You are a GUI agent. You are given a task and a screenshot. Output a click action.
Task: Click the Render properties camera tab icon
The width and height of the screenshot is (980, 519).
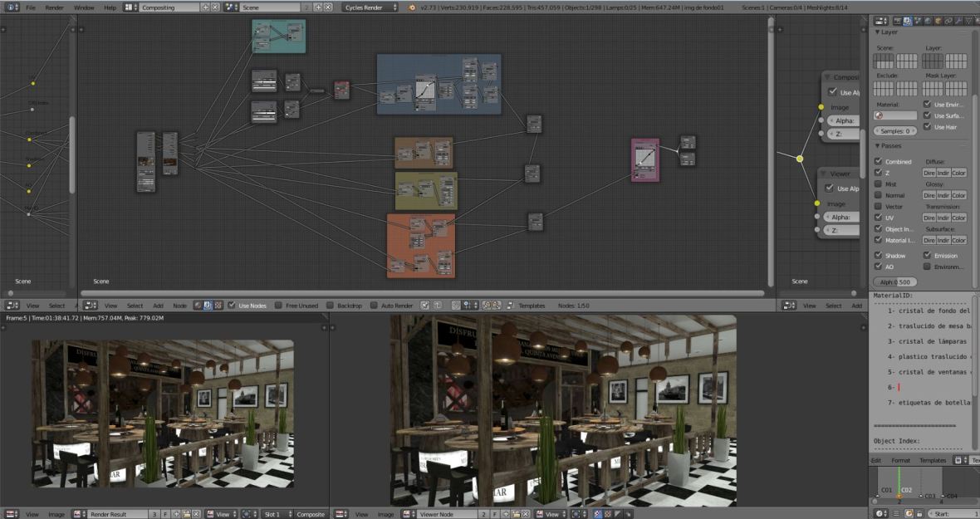tap(897, 20)
